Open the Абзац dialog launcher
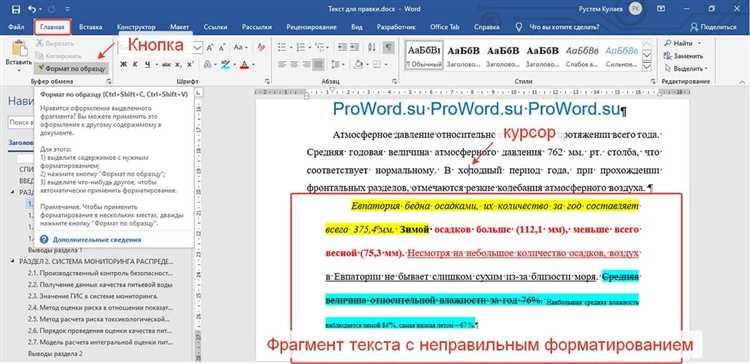The height and width of the screenshot is (364, 750). (x=395, y=82)
